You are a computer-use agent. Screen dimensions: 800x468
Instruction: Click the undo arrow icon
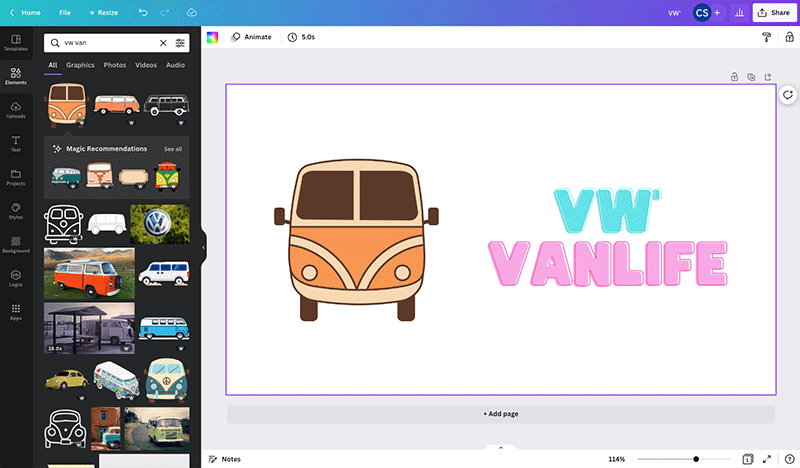coord(142,12)
